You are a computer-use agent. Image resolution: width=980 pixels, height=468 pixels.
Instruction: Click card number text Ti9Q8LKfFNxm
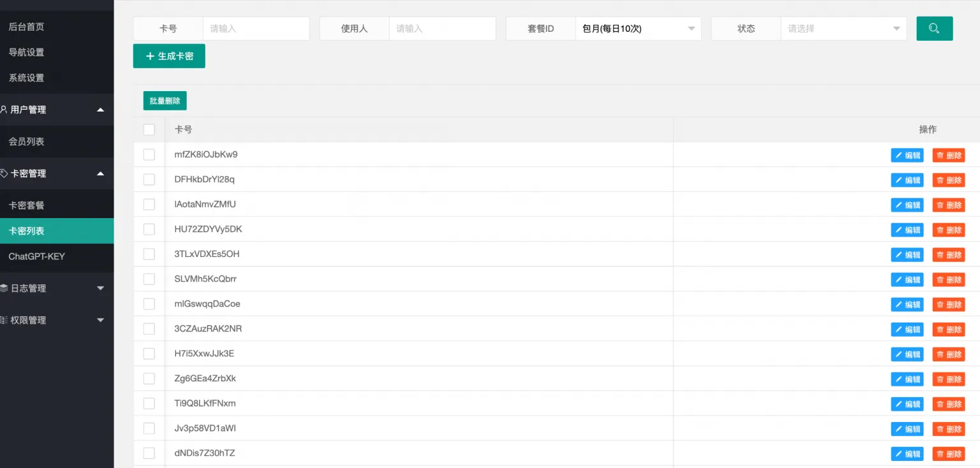205,403
